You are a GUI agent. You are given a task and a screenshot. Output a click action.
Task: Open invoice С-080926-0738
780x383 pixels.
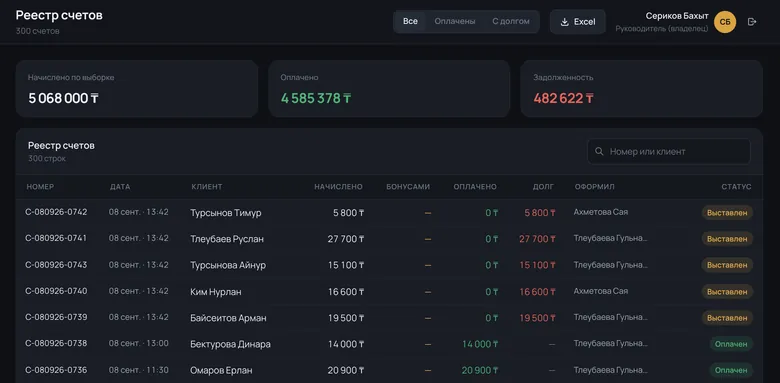click(56, 344)
